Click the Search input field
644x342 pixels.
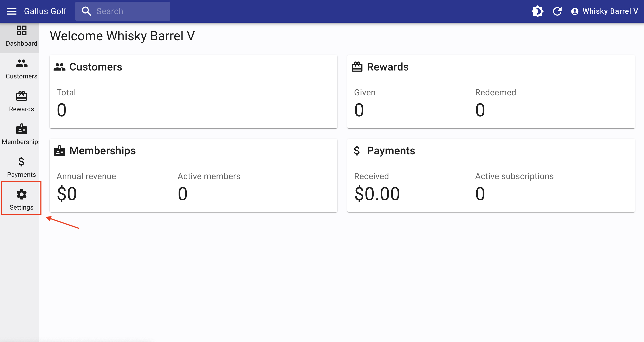pos(130,11)
